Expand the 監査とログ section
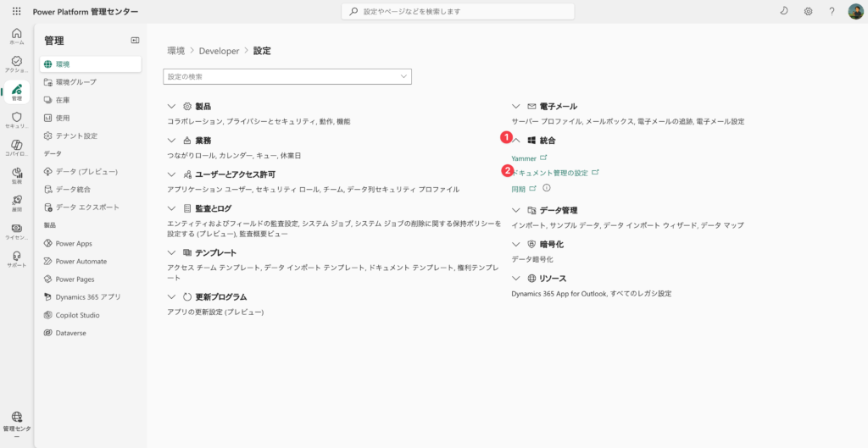 pyautogui.click(x=173, y=208)
